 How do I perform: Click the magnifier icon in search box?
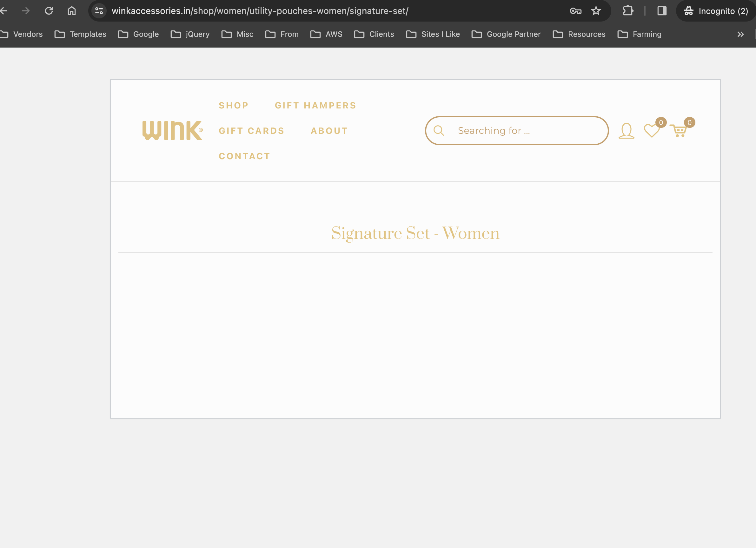point(439,131)
